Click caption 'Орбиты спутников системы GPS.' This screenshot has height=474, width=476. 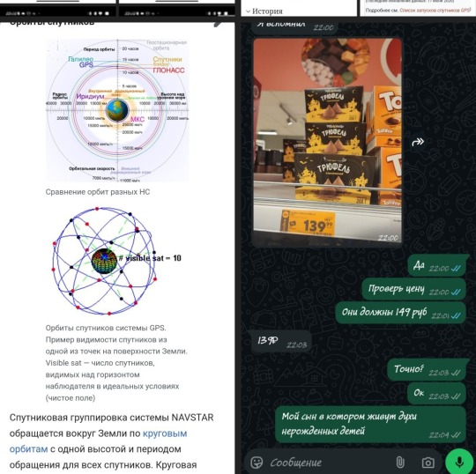pos(106,328)
